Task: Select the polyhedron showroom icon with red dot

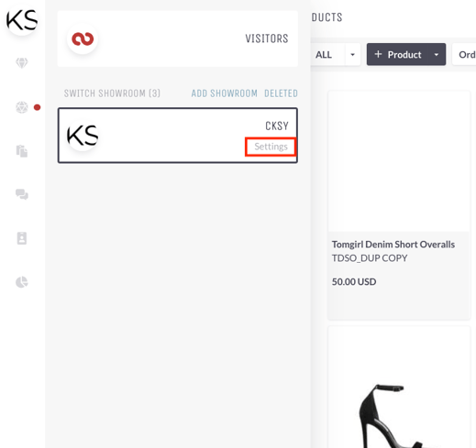Action: (22, 107)
